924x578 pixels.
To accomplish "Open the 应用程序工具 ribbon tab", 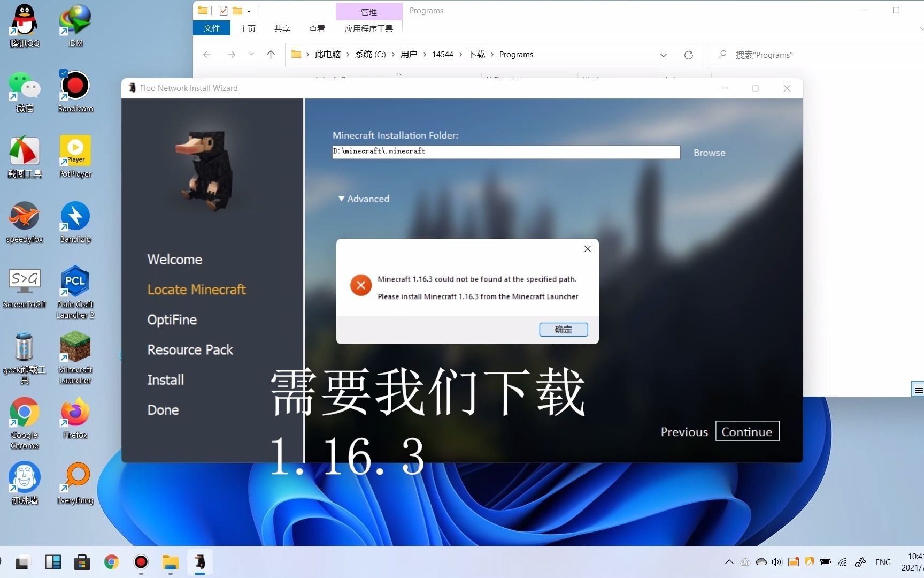I will (369, 28).
